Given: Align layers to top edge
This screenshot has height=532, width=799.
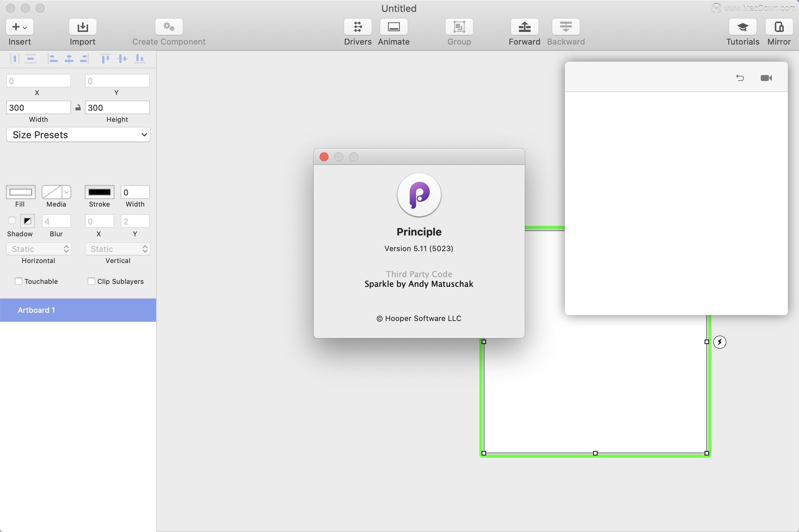Looking at the screenshot, I should (x=105, y=59).
